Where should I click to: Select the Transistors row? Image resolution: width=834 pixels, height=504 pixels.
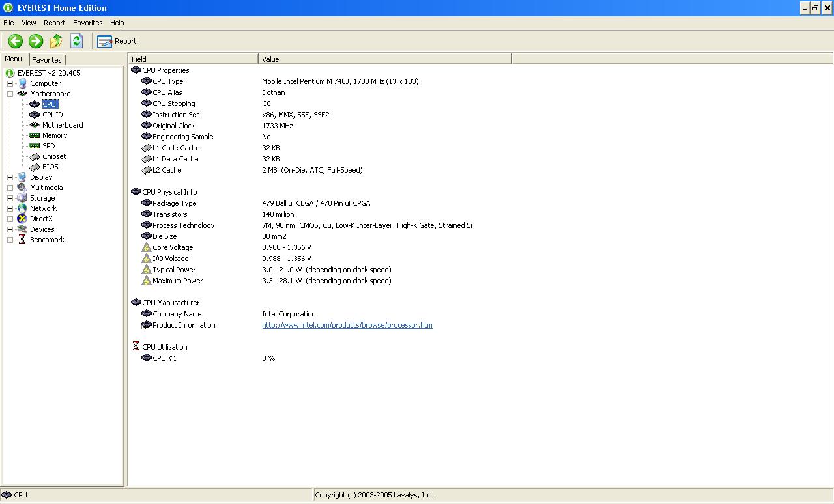480,214
